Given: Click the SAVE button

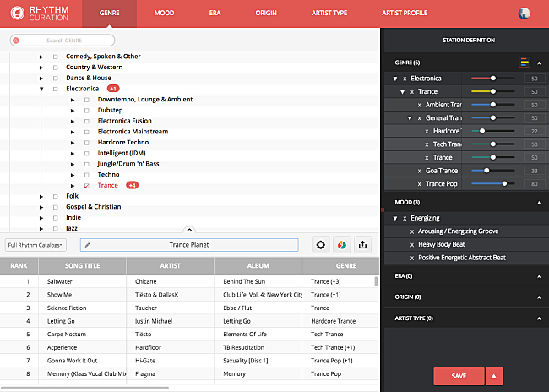Looking at the screenshot, I should pyautogui.click(x=459, y=377).
